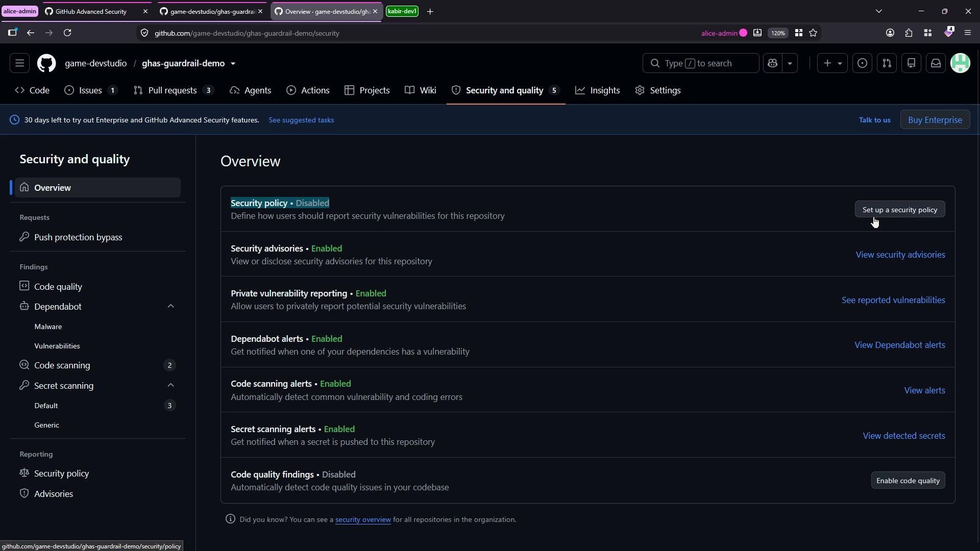Screen dimensions: 980x551
Task: Open the browser account icon
Action: click(x=890, y=33)
